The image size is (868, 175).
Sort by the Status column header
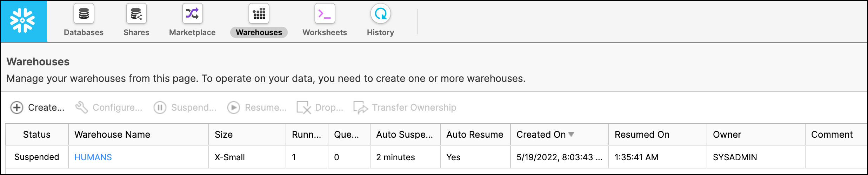click(37, 135)
